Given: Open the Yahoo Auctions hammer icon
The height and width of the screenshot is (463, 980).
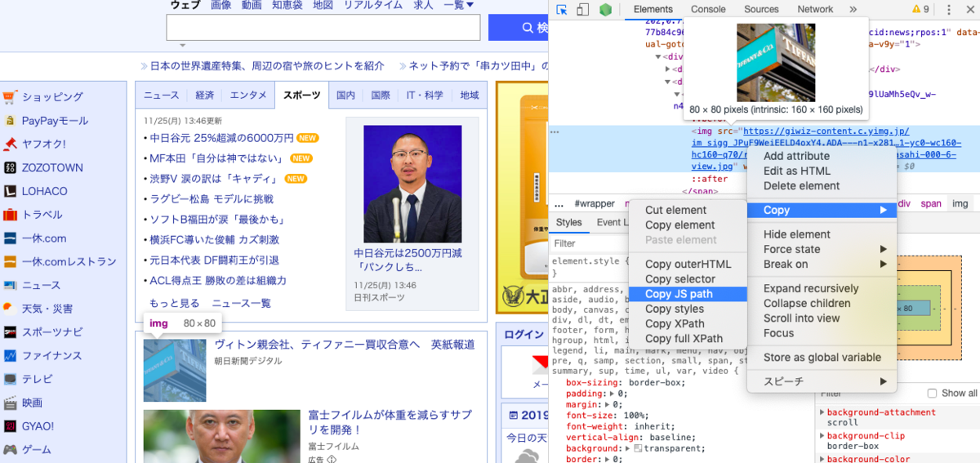Looking at the screenshot, I should [10, 145].
